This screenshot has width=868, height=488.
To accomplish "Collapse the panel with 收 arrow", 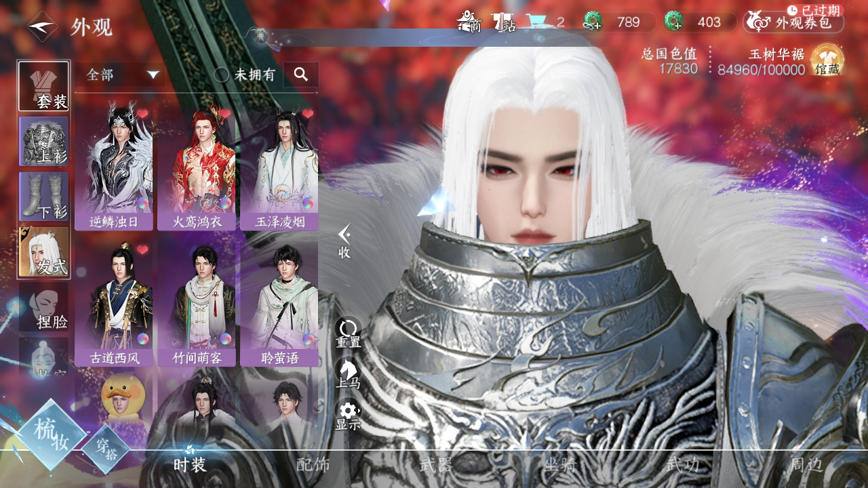I will click(344, 241).
